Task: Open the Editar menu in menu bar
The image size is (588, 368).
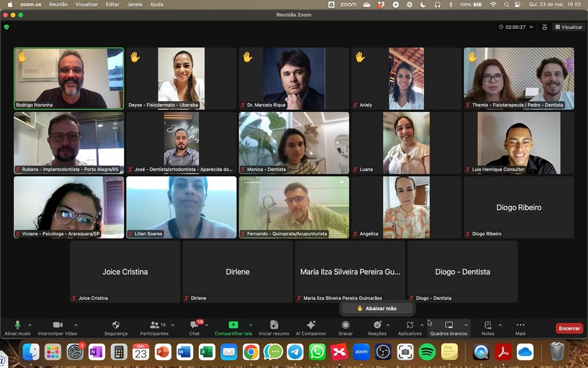Action: pos(113,5)
